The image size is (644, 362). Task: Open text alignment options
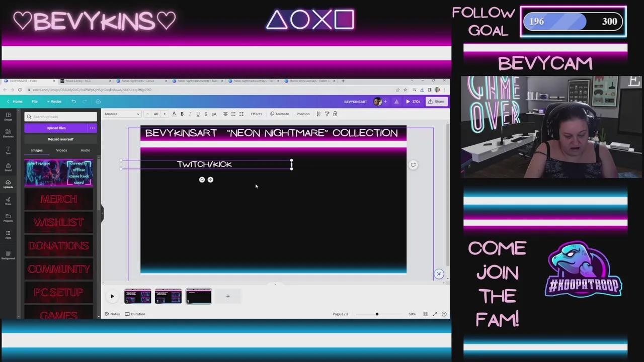click(x=225, y=114)
